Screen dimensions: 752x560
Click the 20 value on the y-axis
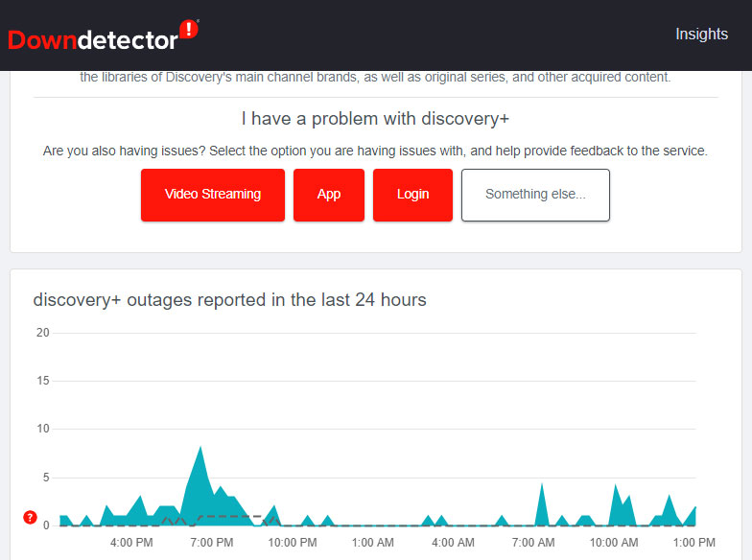click(x=42, y=332)
